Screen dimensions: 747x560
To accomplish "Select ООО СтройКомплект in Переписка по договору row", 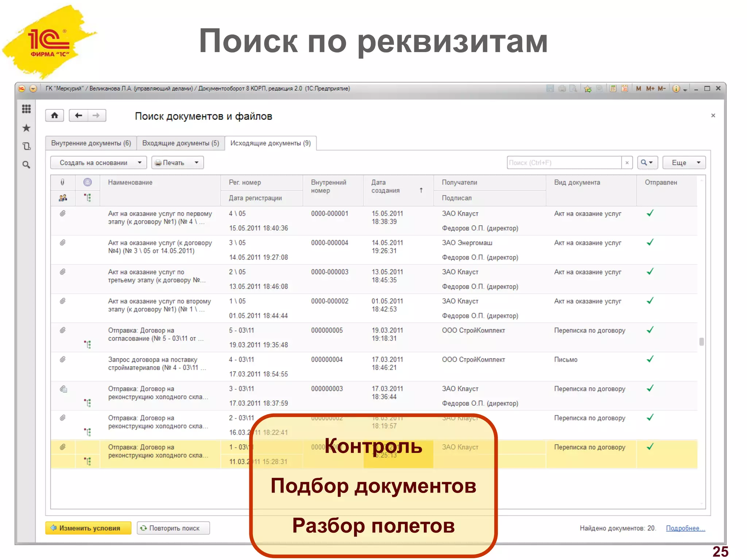I will click(x=473, y=330).
